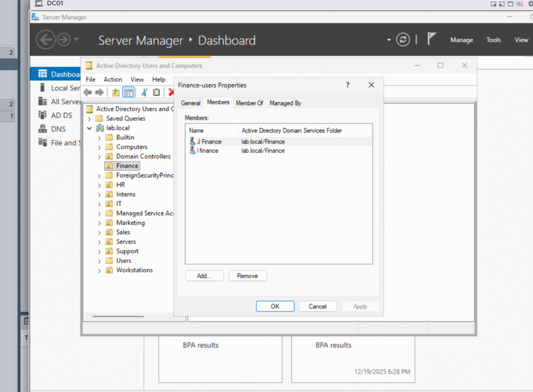Click the clipboard Copy toolbar icon
Image resolution: width=533 pixels, height=392 pixels.
(156, 92)
